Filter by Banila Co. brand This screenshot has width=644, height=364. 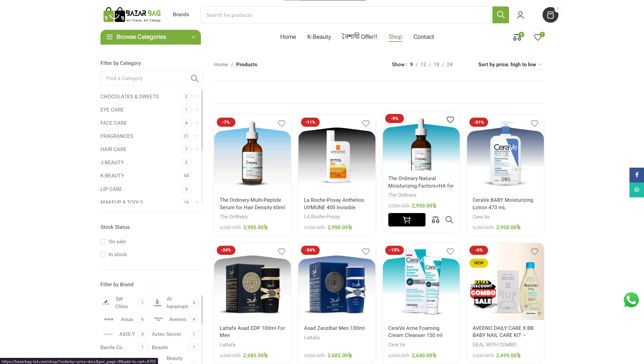click(x=112, y=347)
